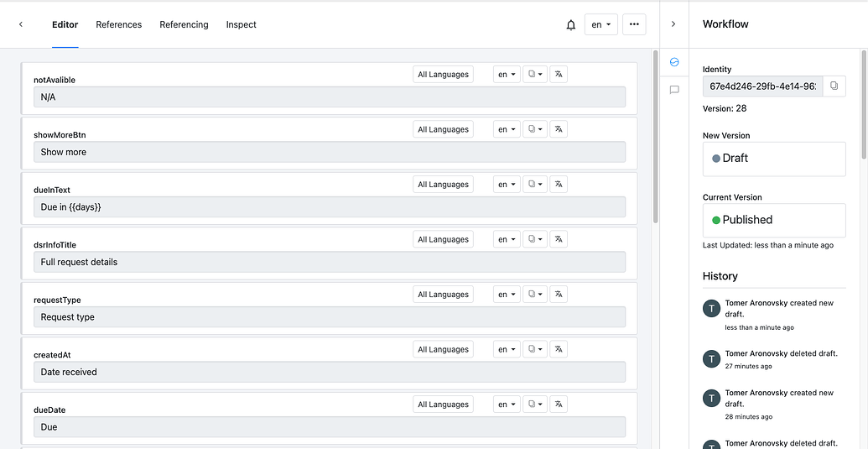This screenshot has height=449, width=868.
Task: Select the Published current version status
Action: (x=774, y=221)
